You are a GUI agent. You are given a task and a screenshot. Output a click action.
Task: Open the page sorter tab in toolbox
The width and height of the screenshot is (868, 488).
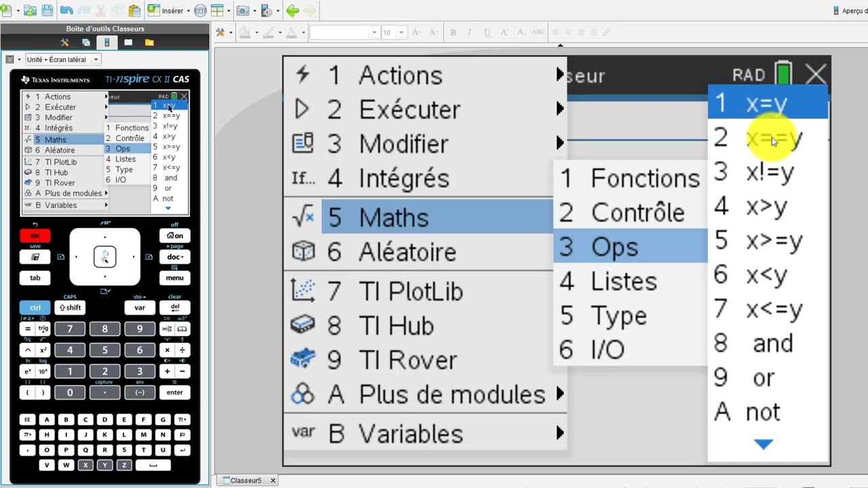point(86,42)
